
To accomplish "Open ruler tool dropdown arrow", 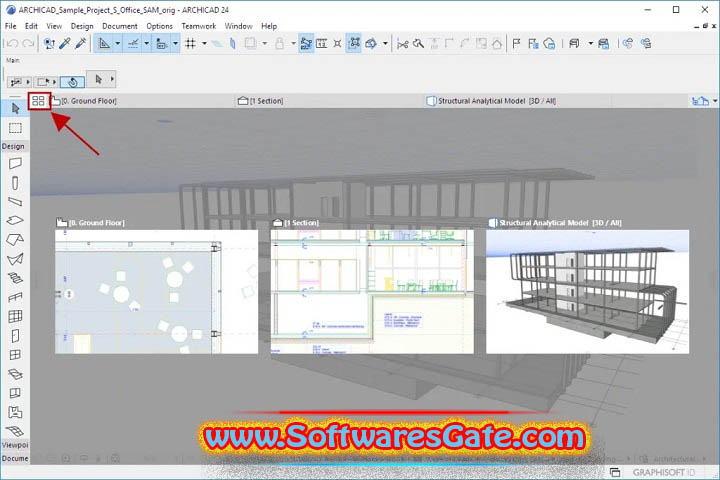I will click(x=175, y=44).
